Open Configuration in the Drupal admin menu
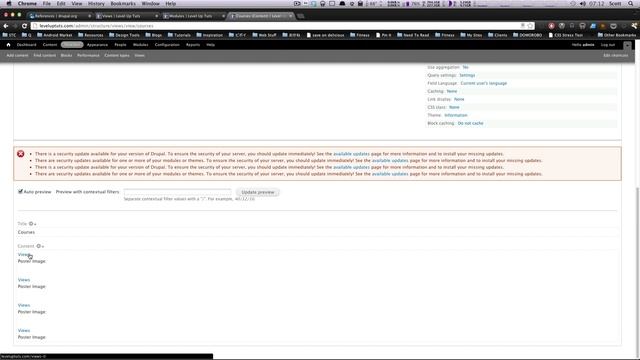 click(167, 45)
